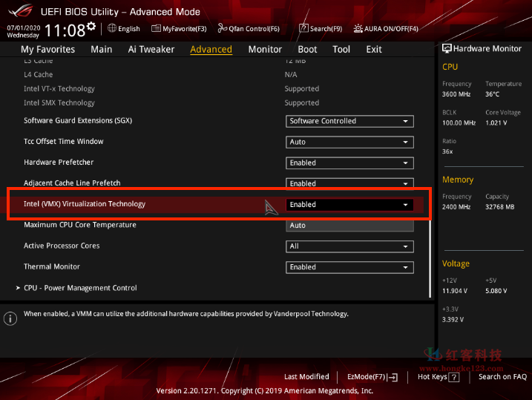Click the Search(F9) question mark icon
The image size is (532, 400).
pos(303,28)
